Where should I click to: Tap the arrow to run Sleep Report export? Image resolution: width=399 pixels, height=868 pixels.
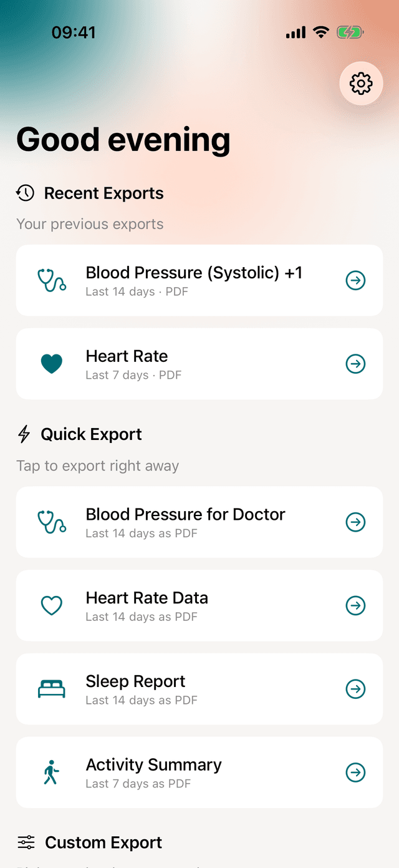355,689
